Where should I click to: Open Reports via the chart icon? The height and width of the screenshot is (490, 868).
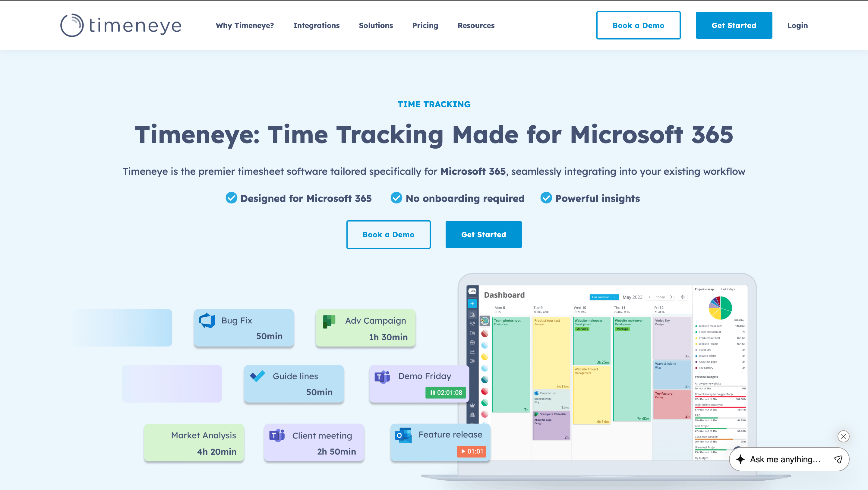(x=472, y=350)
